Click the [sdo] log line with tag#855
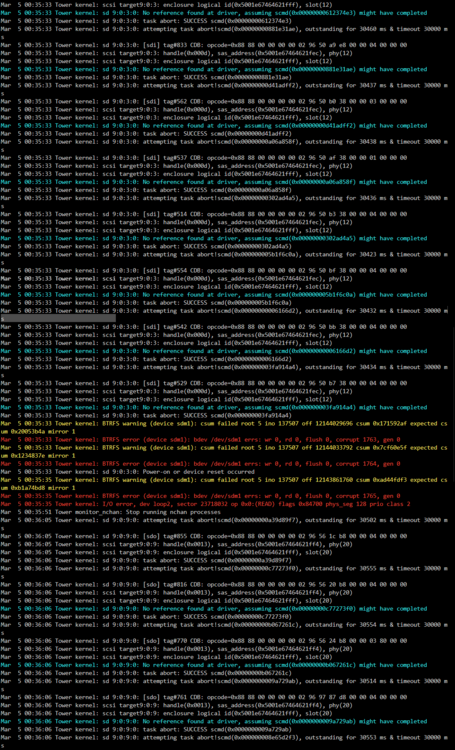Image resolution: width=455 pixels, height=750 pixels. [204, 536]
